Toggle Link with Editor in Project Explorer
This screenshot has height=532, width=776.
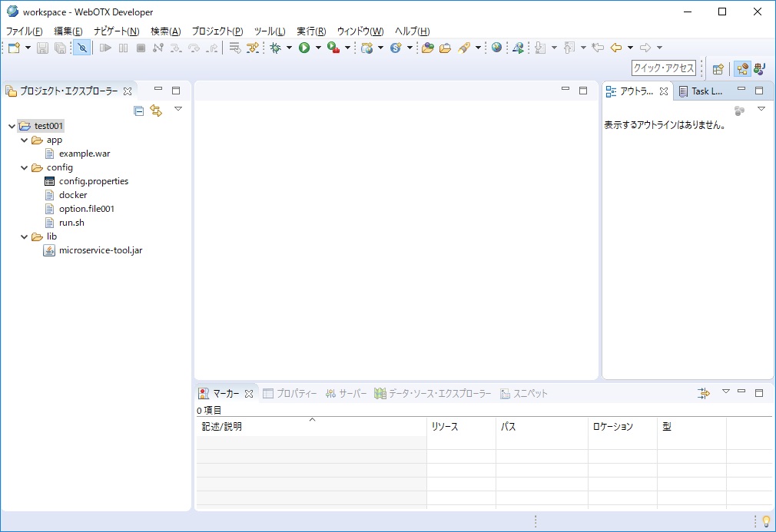click(156, 111)
